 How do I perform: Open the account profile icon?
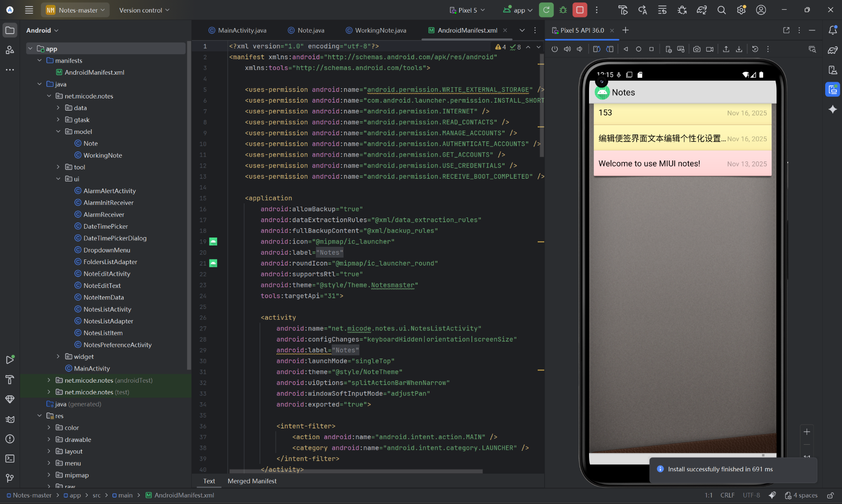click(761, 10)
